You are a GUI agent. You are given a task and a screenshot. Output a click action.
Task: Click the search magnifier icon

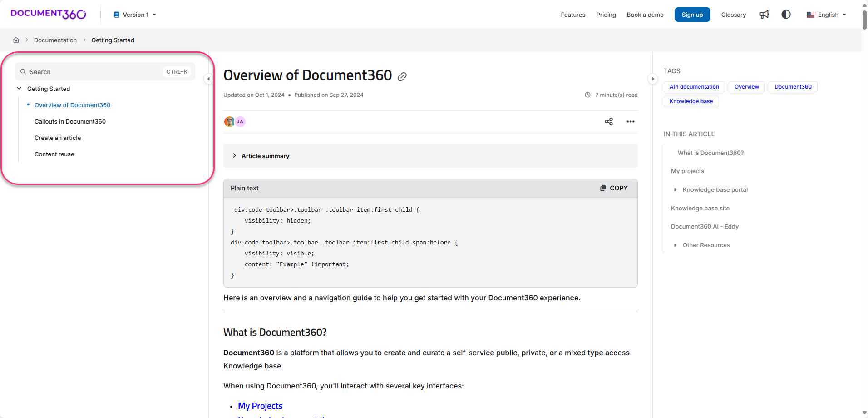point(23,71)
